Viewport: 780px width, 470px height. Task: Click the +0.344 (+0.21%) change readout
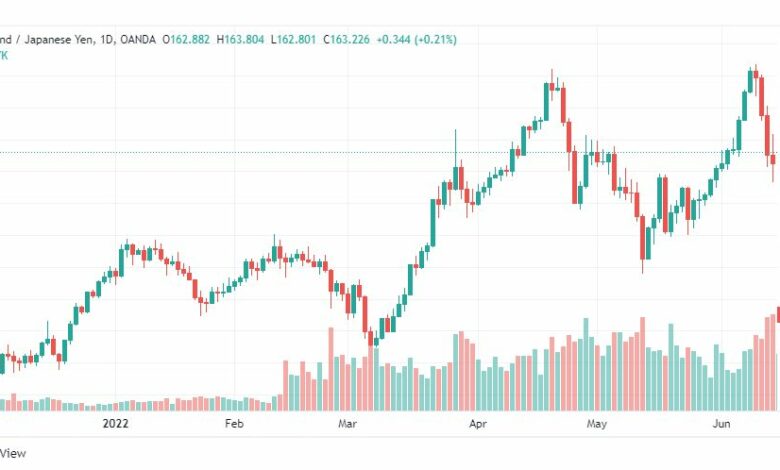point(416,39)
